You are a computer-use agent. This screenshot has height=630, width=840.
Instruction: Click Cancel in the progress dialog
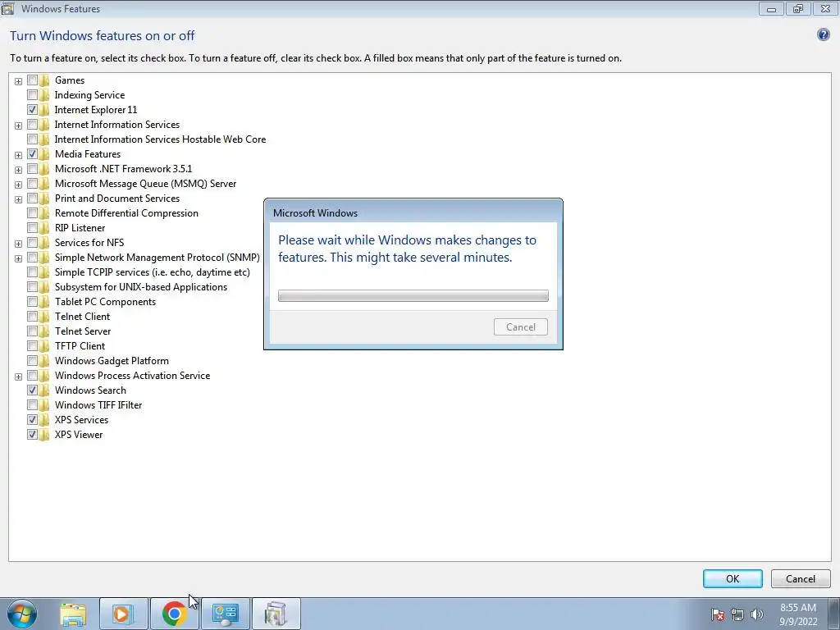521,326
